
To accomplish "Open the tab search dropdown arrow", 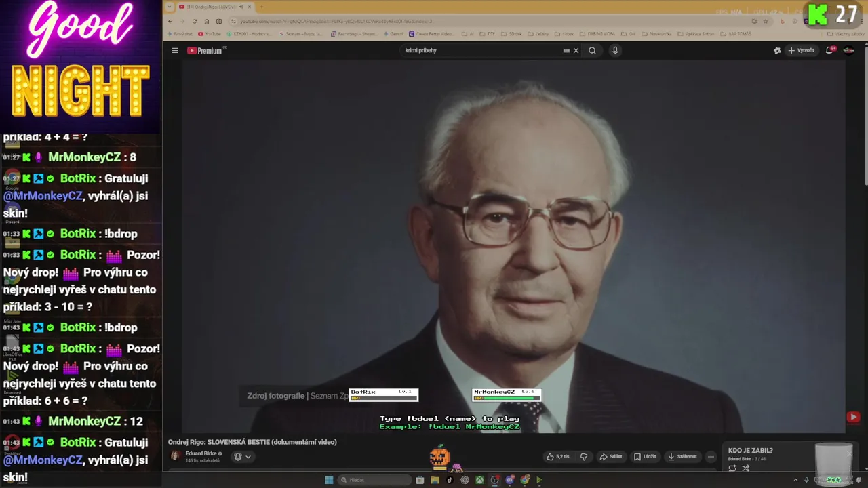I will 170,7.
